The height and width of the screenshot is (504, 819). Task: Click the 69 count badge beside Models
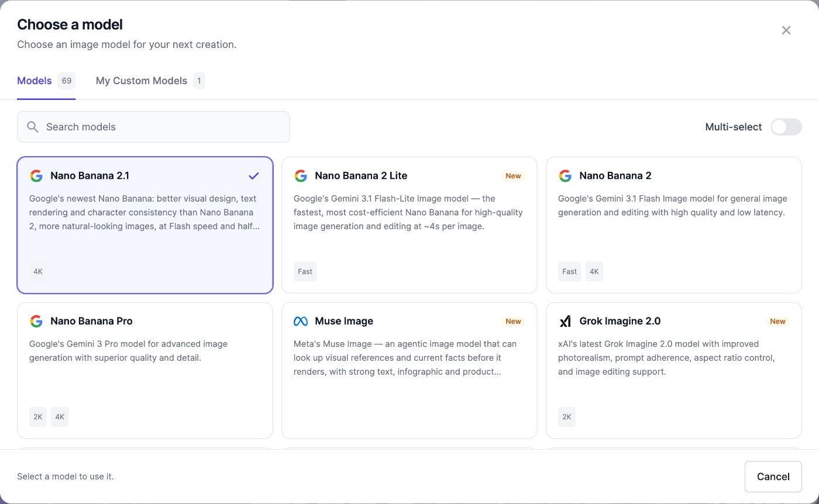tap(67, 81)
